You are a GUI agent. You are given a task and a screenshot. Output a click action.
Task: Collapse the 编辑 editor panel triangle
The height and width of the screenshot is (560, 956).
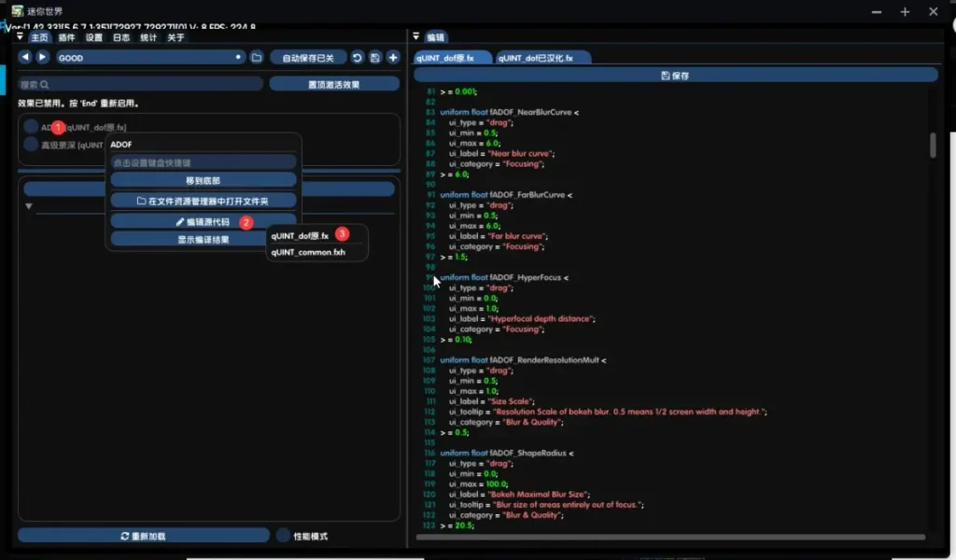click(416, 37)
